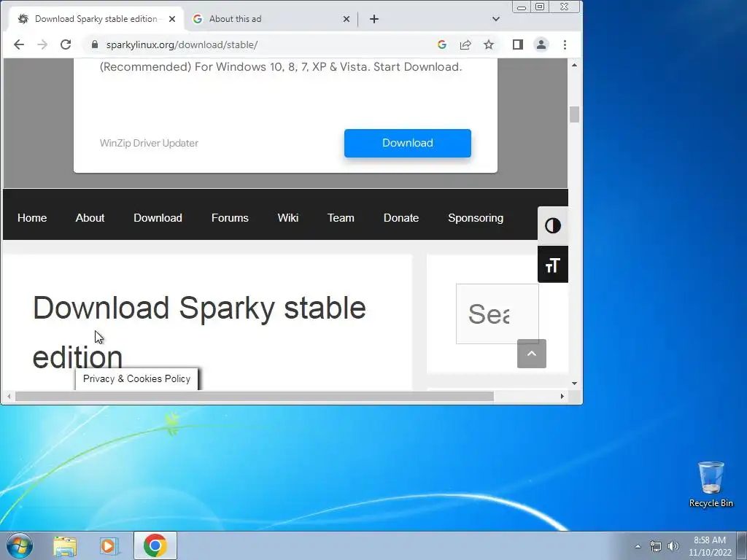Go to the Wiki page
Screen dimensions: 747x560
(x=287, y=217)
